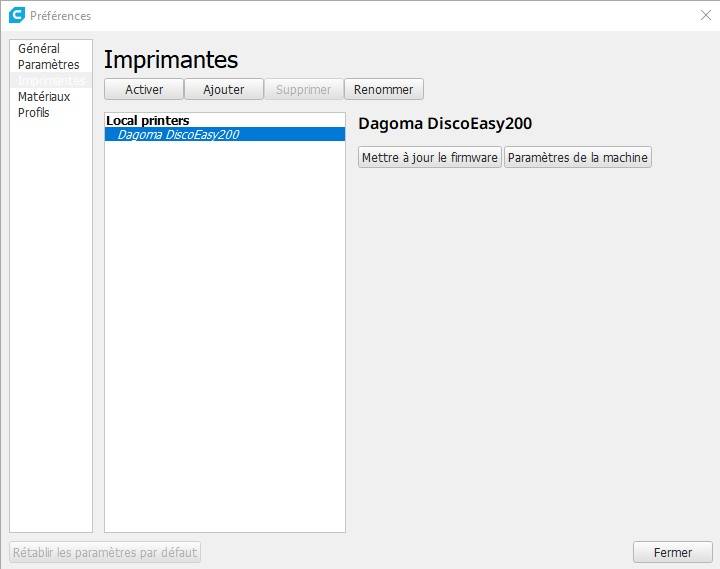Image resolution: width=720 pixels, height=569 pixels.
Task: Click Mettre à jour le firmware
Action: [430, 157]
